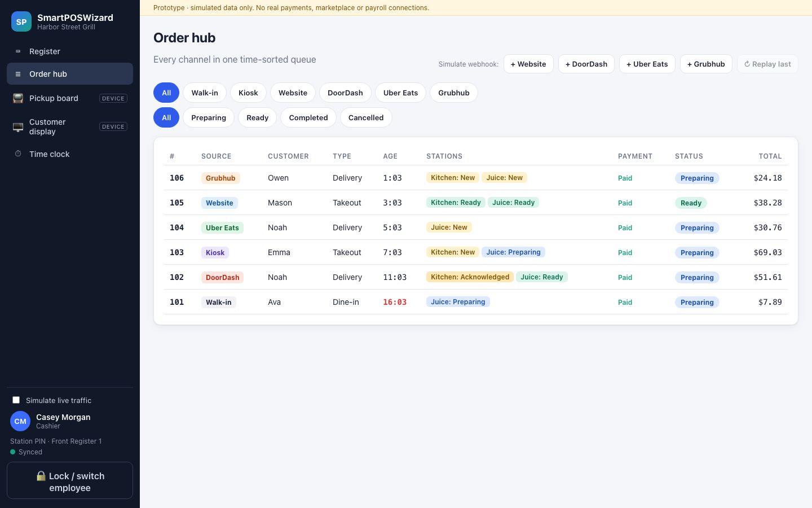Click Lock / switch employee button
The width and height of the screenshot is (812, 508).
coord(70,481)
